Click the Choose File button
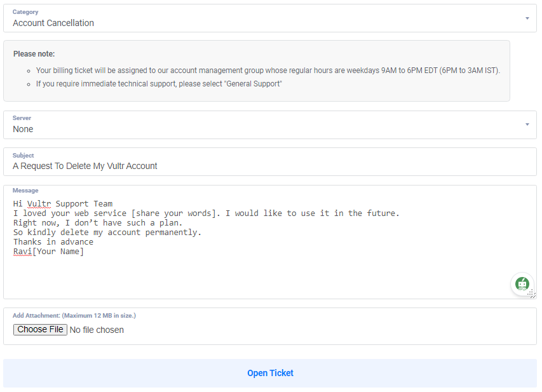542x392 pixels. tap(40, 329)
